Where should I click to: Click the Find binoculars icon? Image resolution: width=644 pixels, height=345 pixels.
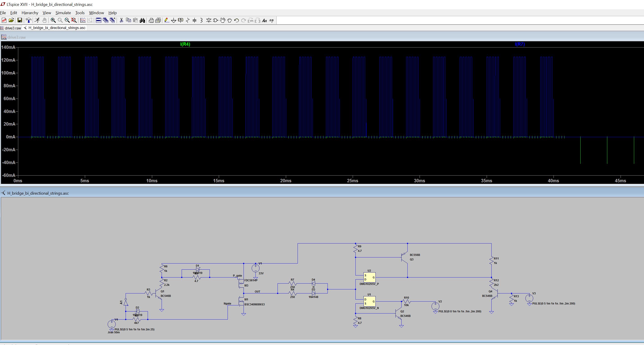[142, 20]
